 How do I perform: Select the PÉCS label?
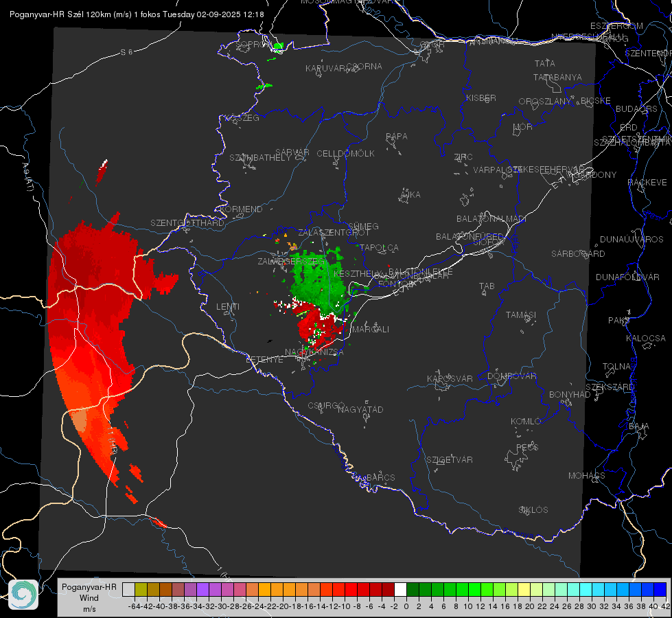coord(527,448)
